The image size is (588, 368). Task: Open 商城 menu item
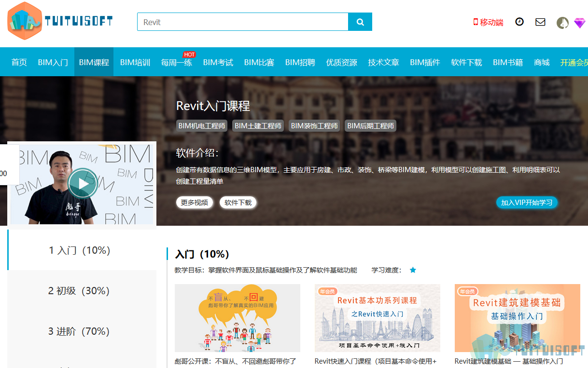point(542,62)
